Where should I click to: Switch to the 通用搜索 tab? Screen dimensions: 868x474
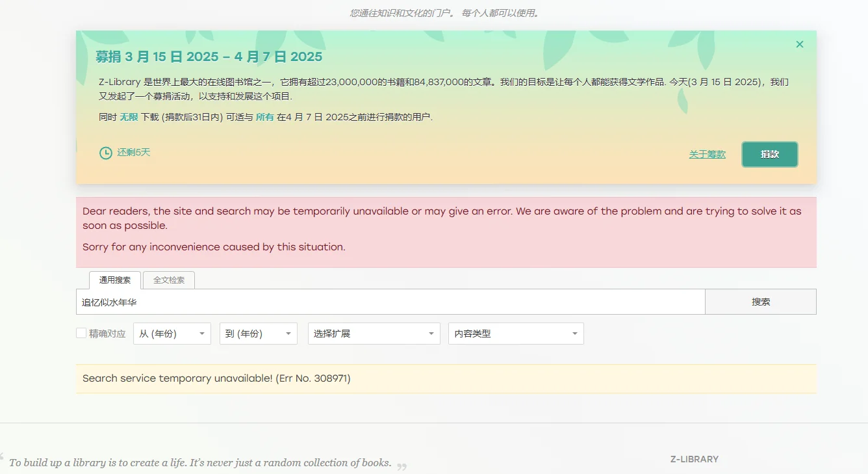[115, 280]
